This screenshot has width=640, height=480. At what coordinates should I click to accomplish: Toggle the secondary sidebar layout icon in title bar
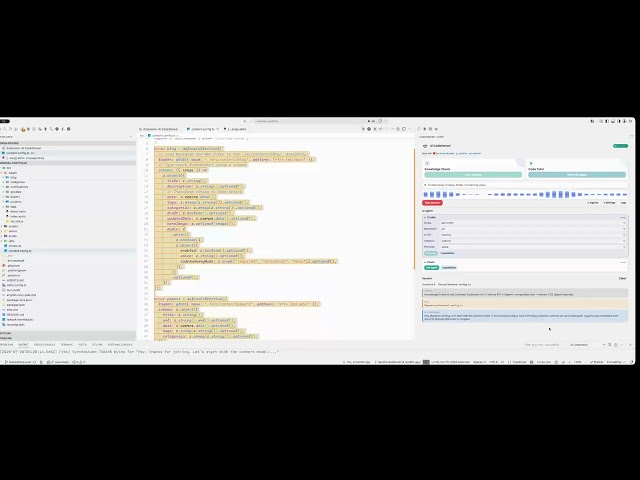pos(618,121)
